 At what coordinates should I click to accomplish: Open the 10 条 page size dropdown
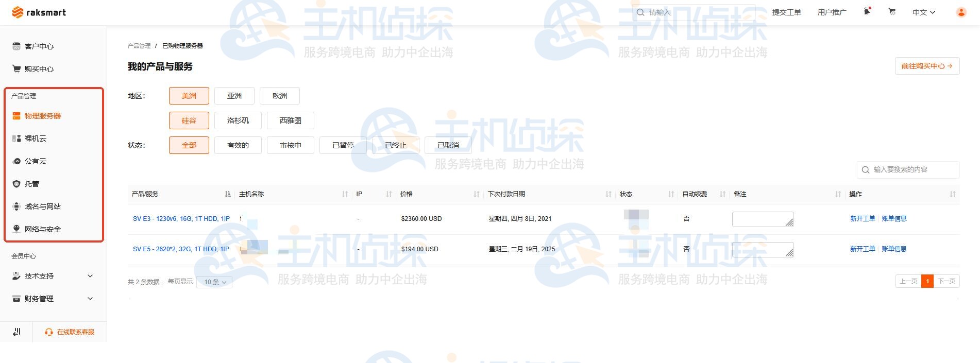click(214, 282)
